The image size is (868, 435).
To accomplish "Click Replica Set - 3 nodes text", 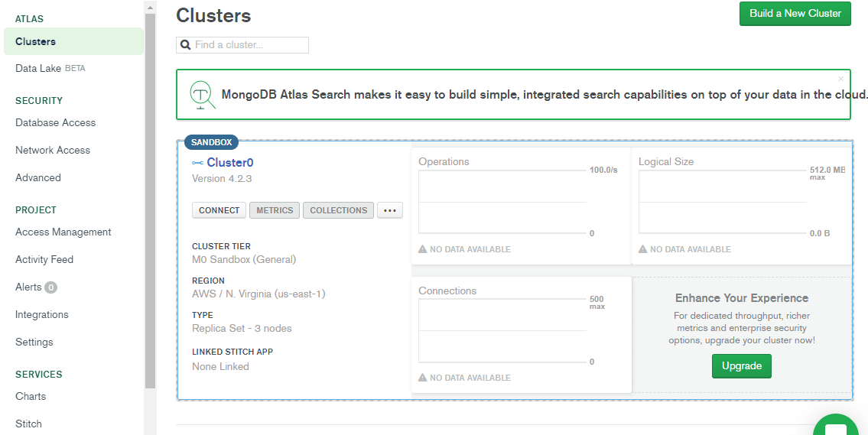I will click(x=242, y=328).
